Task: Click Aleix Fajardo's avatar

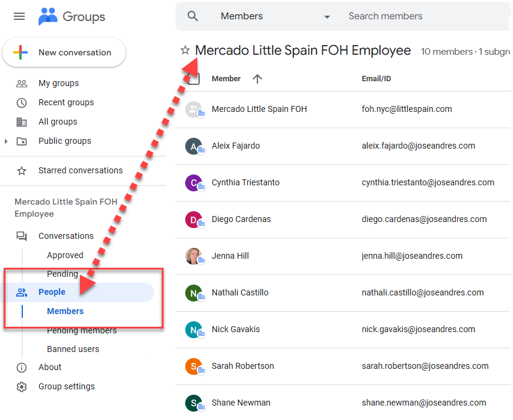Action: point(194,146)
